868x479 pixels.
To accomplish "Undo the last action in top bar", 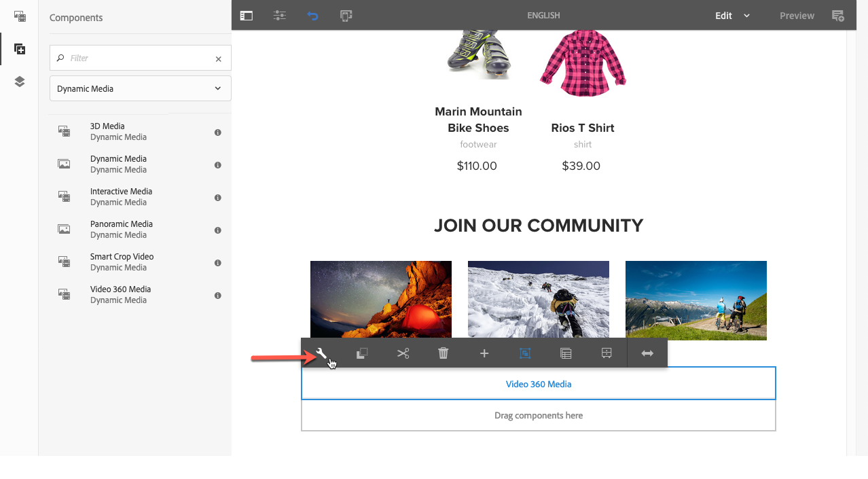I will point(312,16).
